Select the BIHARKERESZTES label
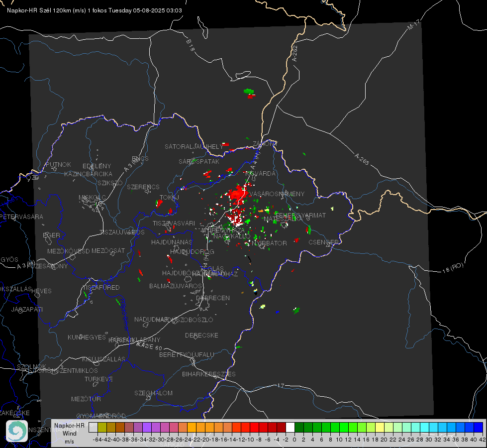 click(209, 374)
